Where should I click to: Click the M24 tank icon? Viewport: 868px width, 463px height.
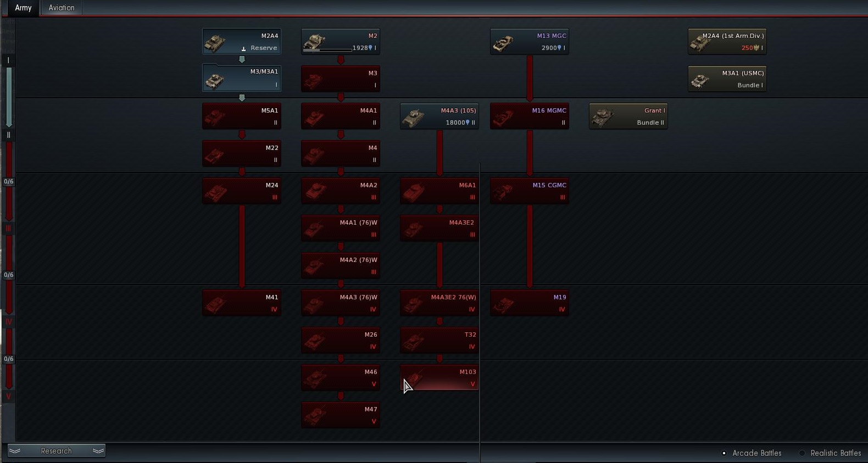pyautogui.click(x=215, y=192)
